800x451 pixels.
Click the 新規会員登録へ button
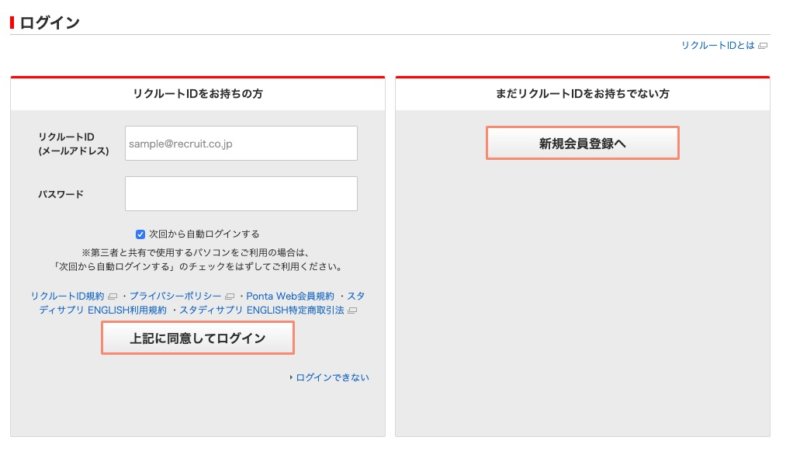(x=582, y=143)
